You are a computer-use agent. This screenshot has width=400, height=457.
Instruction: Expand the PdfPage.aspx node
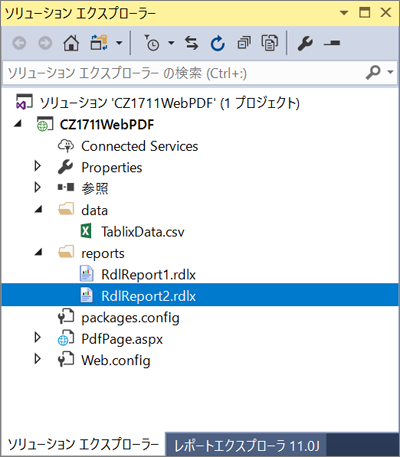(38, 338)
